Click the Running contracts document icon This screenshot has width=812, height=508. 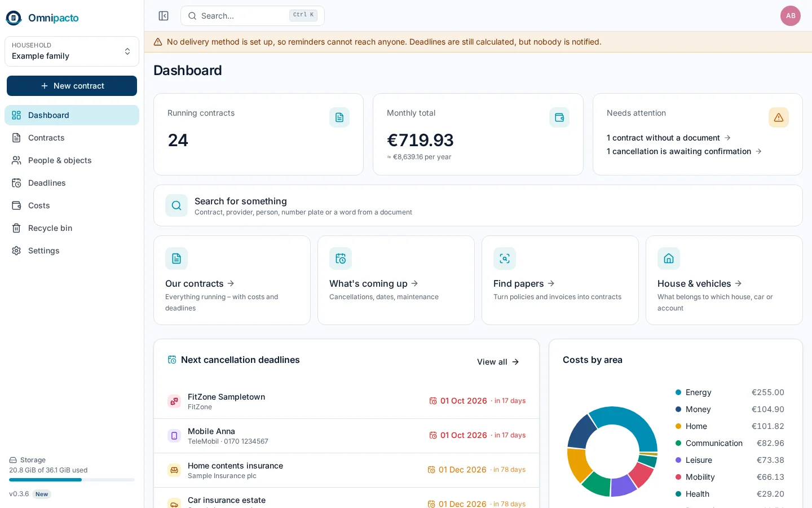click(x=339, y=117)
